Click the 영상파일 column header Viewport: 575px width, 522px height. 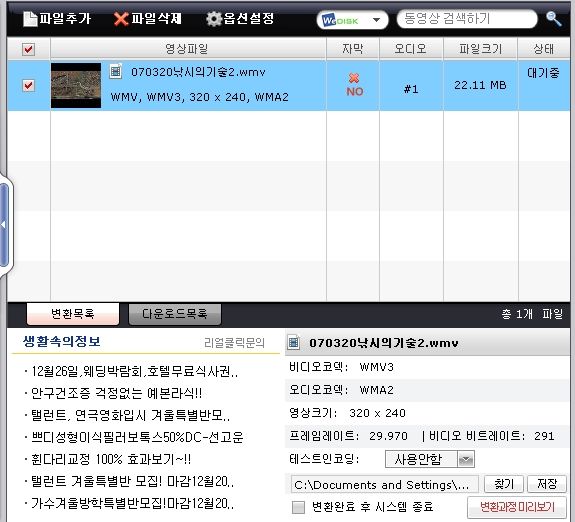[187, 49]
